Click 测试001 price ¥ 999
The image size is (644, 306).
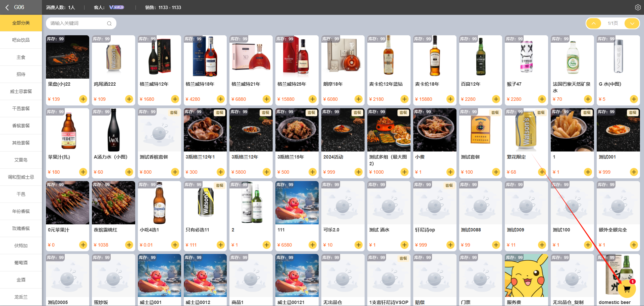604,172
